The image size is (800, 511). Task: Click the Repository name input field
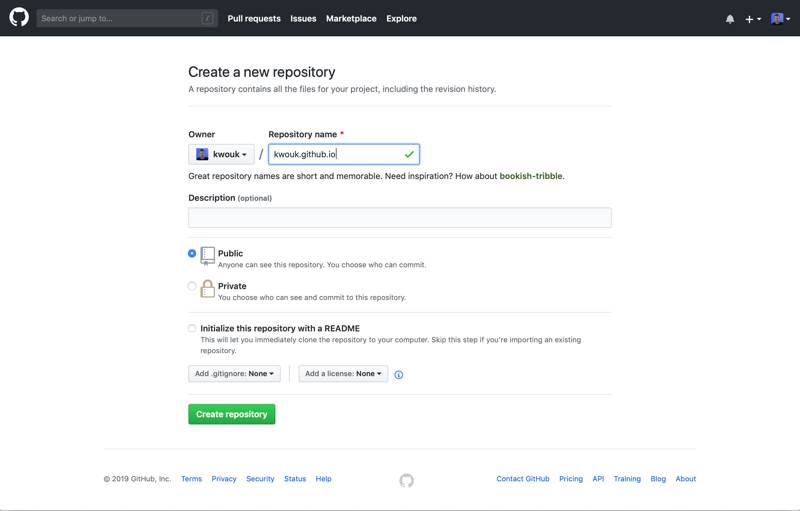(344, 154)
